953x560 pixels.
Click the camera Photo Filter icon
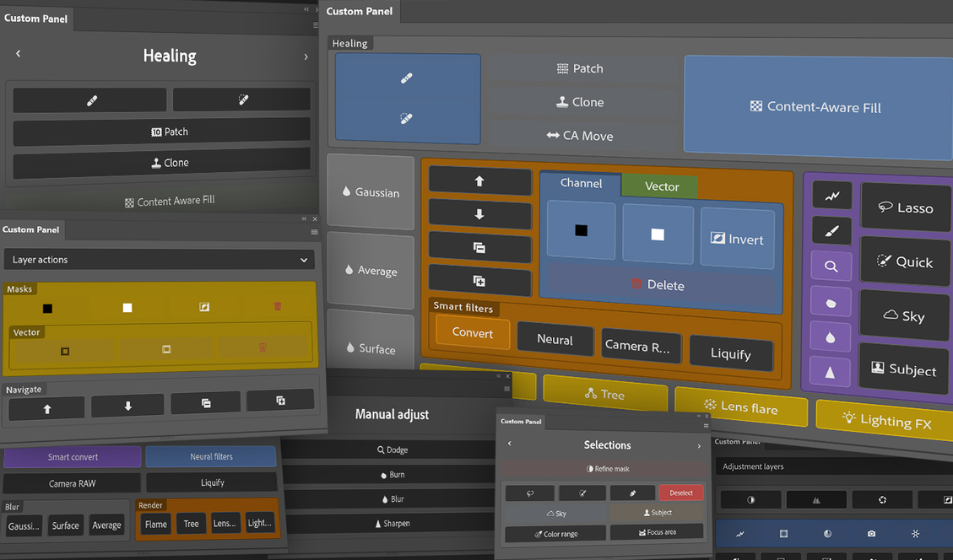tap(871, 534)
